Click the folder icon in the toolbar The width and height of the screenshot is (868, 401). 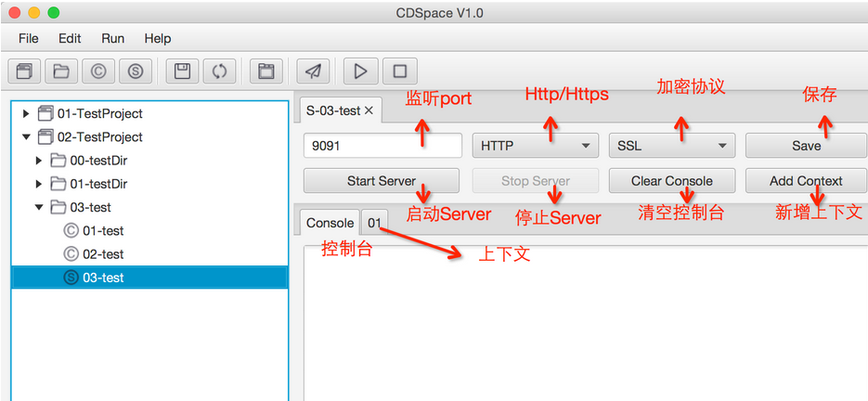[62, 71]
